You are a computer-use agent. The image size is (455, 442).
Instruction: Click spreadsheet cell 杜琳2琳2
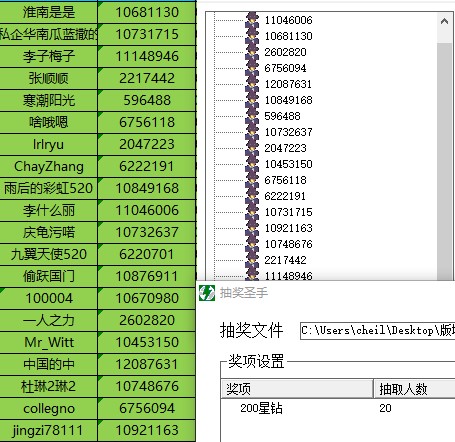49,386
